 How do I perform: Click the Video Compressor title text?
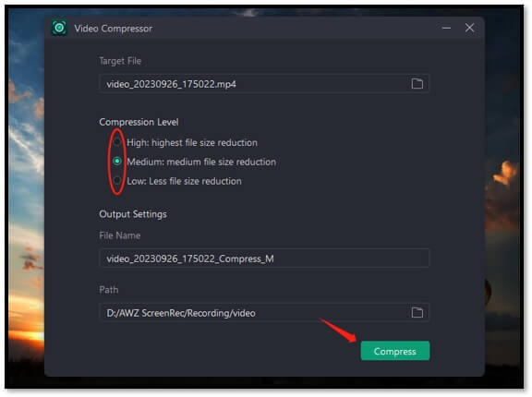[x=114, y=29]
